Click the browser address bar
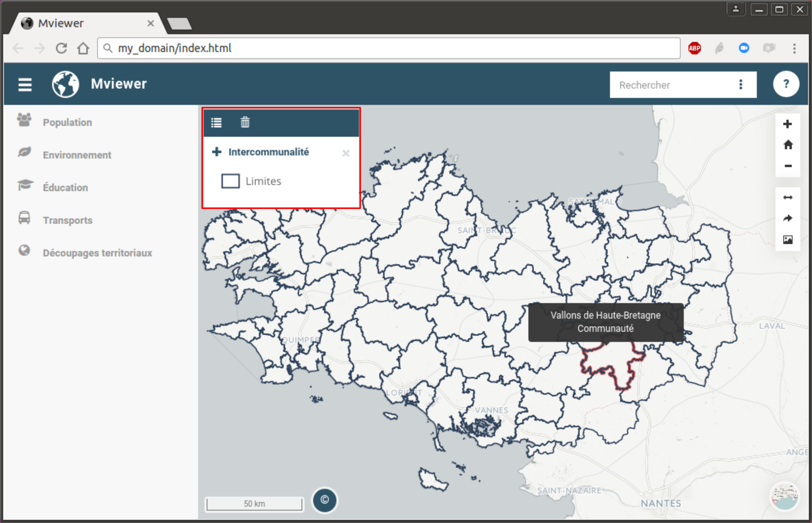 [x=389, y=48]
